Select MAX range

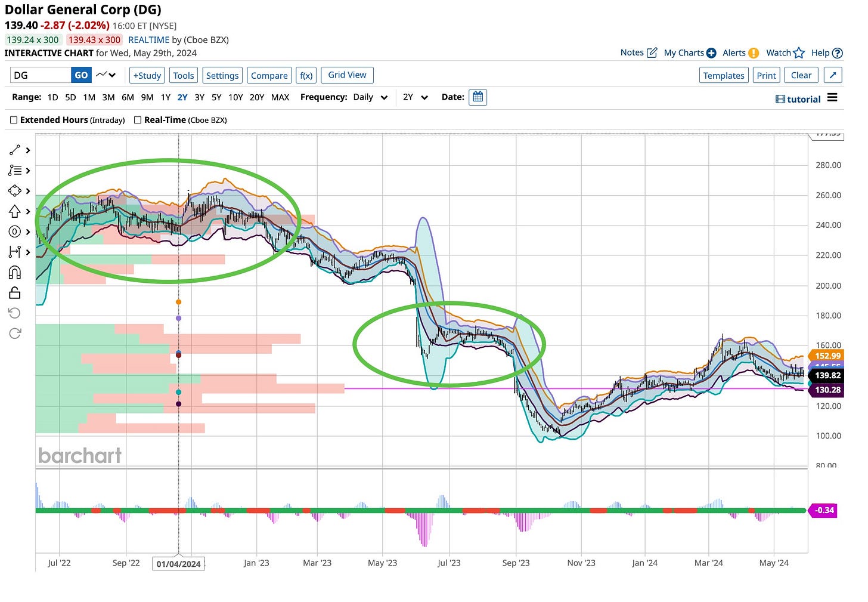[280, 97]
